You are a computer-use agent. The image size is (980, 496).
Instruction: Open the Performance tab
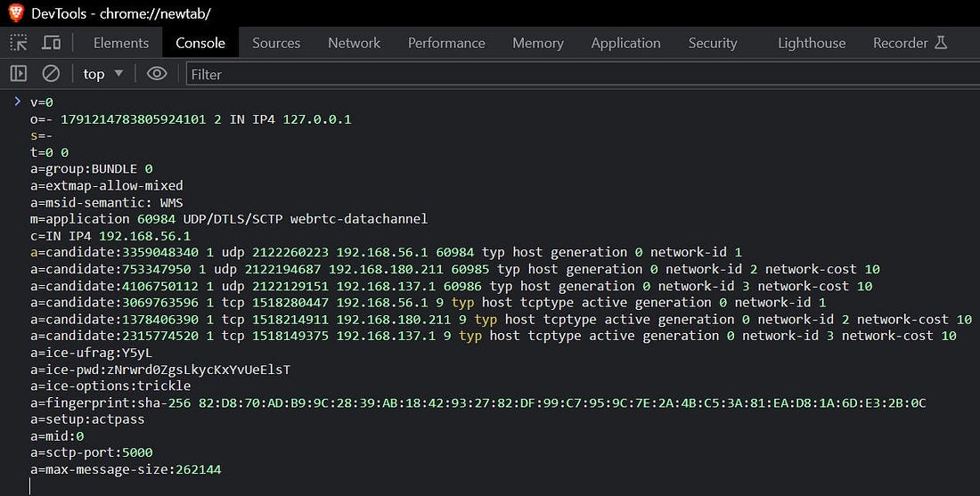[x=446, y=43]
